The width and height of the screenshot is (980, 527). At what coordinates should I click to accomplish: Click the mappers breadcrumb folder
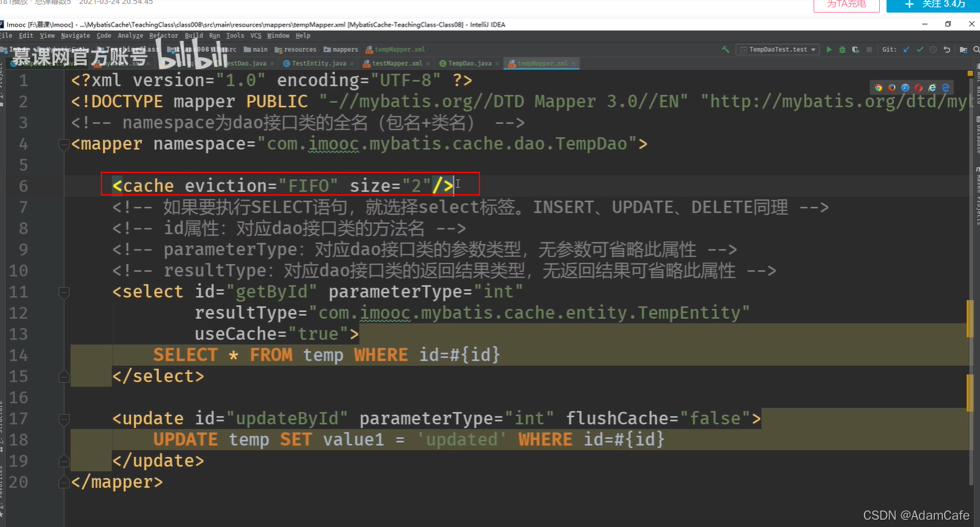340,49
